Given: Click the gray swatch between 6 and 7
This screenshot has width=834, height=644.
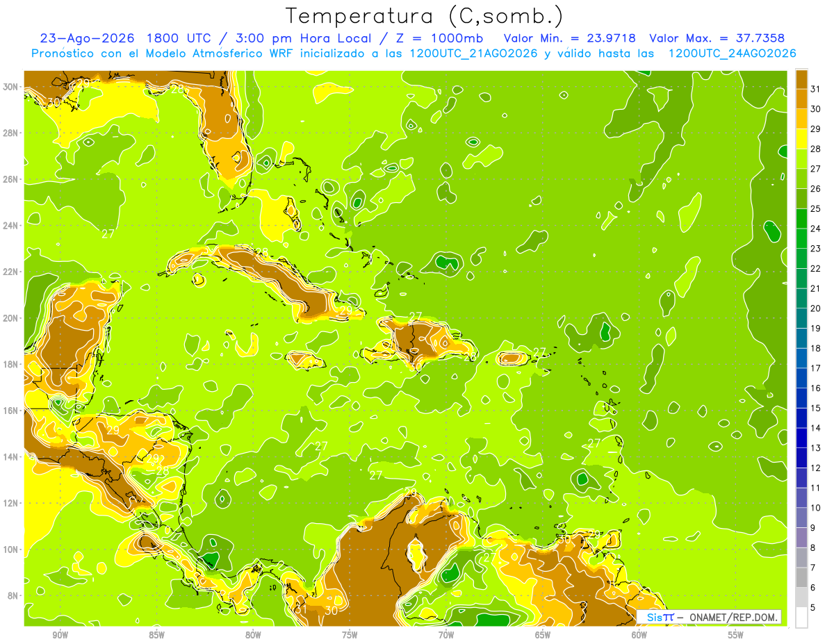Looking at the screenshot, I should 801,577.
